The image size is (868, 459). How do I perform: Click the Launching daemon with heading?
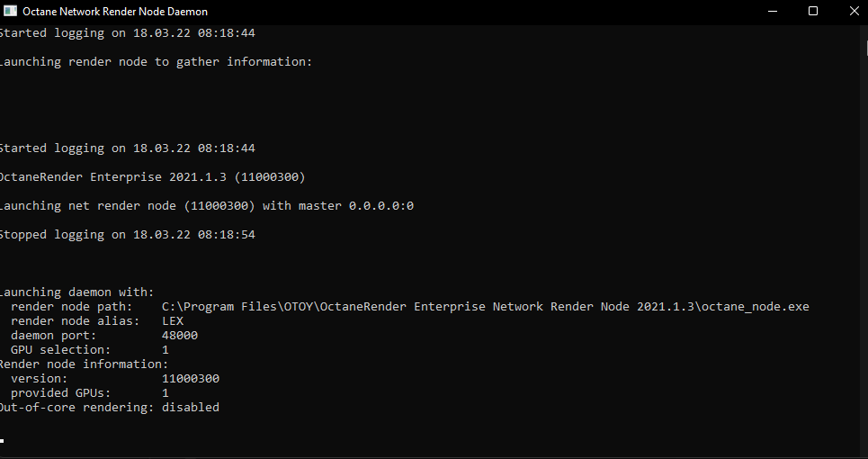coord(76,292)
